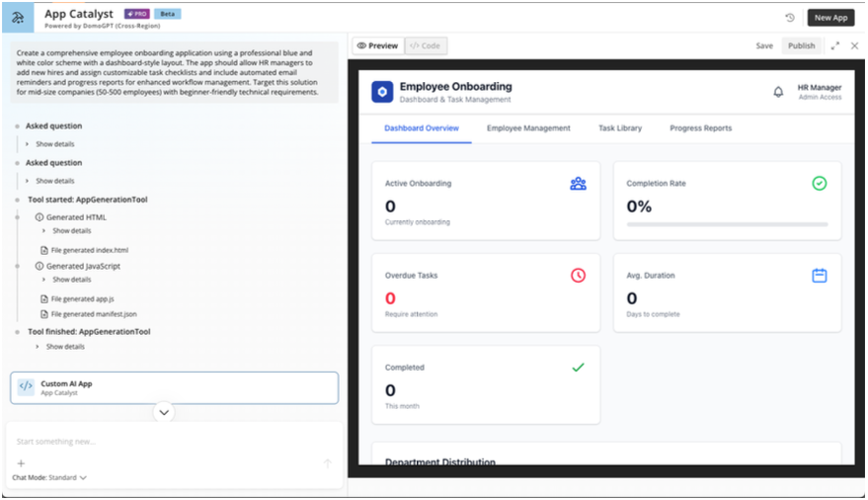The image size is (868, 500).
Task: Expand Show details under first Asked question
Action: click(x=49, y=144)
